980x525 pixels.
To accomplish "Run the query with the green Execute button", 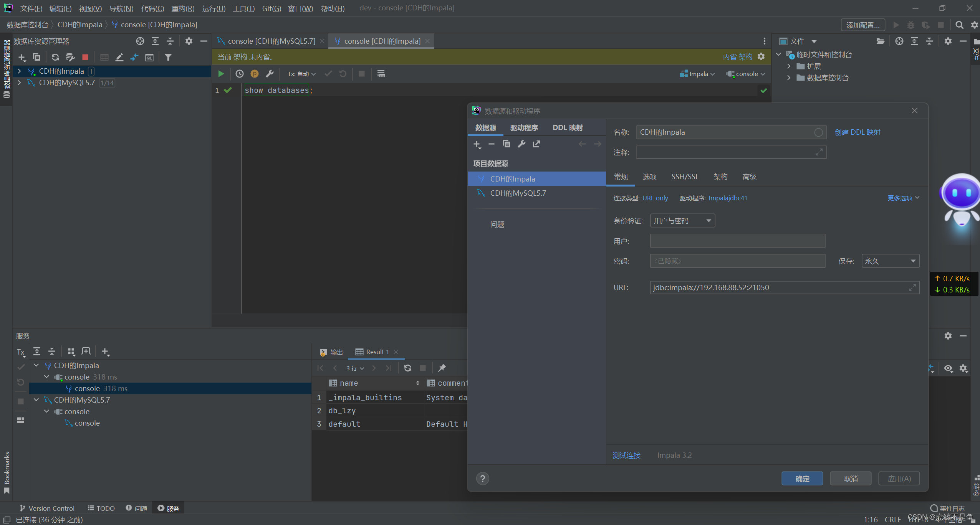I will 221,74.
